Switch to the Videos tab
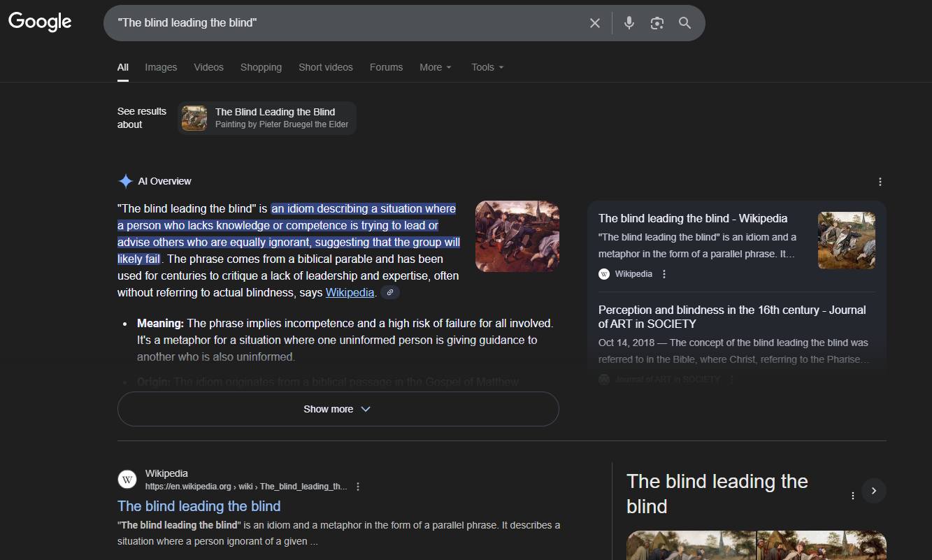Image resolution: width=932 pixels, height=560 pixels. [209, 67]
